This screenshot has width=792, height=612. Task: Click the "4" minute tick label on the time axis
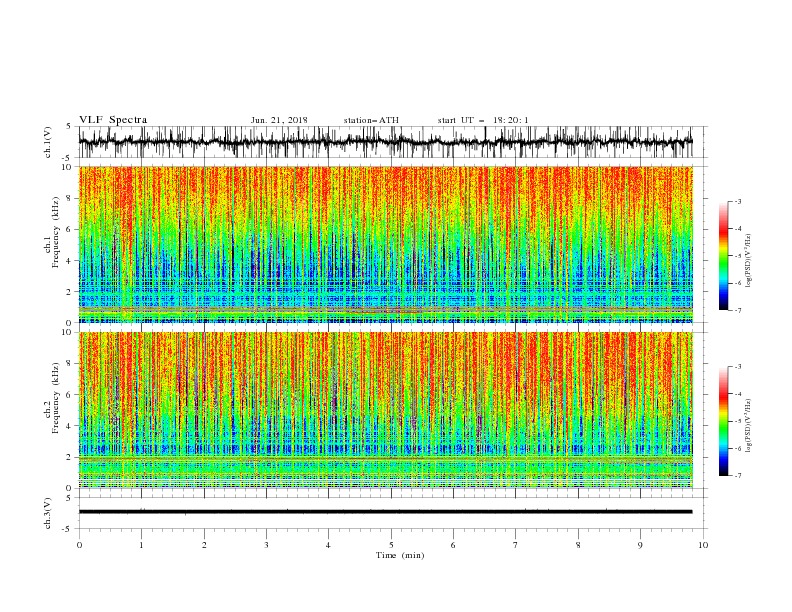coord(328,545)
